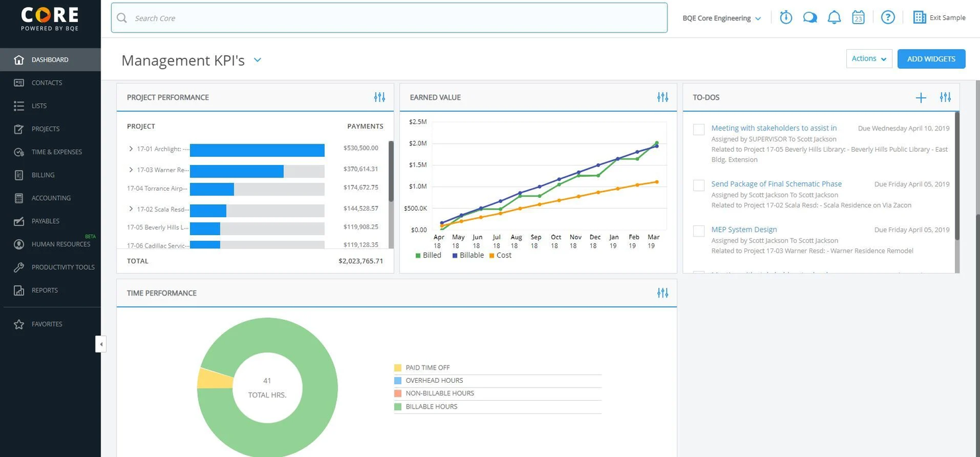Open the Time Performance widget settings icon

pyautogui.click(x=662, y=292)
